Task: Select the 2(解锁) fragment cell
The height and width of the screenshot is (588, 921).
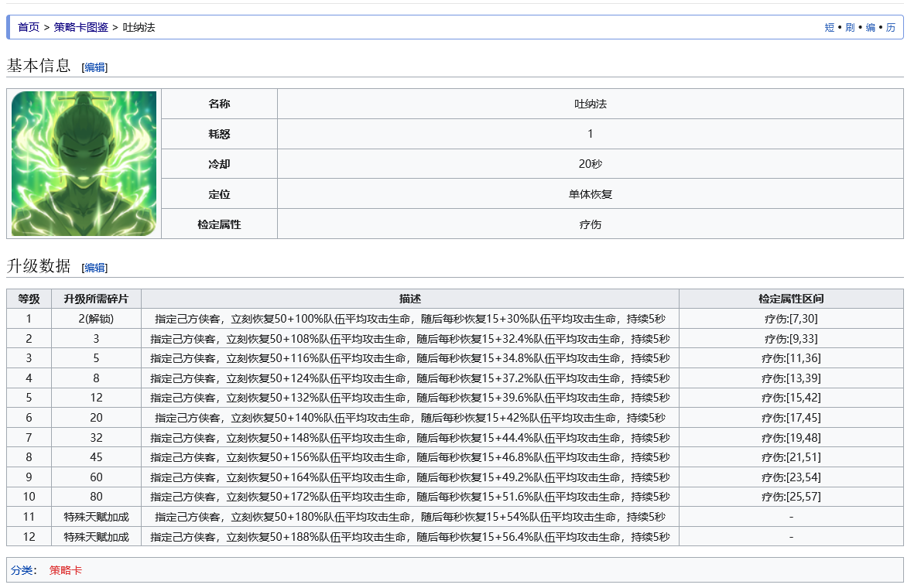Action: click(96, 319)
